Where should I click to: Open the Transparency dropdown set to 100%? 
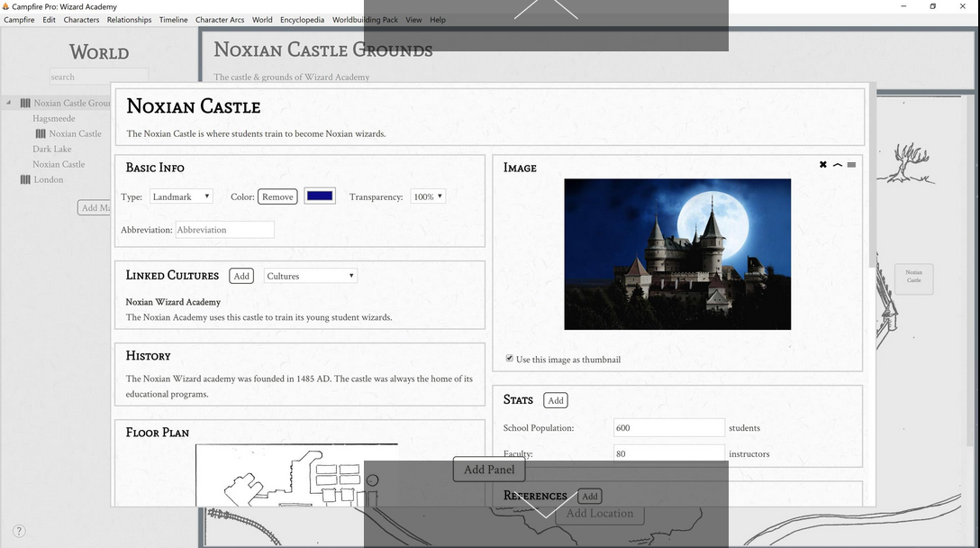[x=428, y=196]
